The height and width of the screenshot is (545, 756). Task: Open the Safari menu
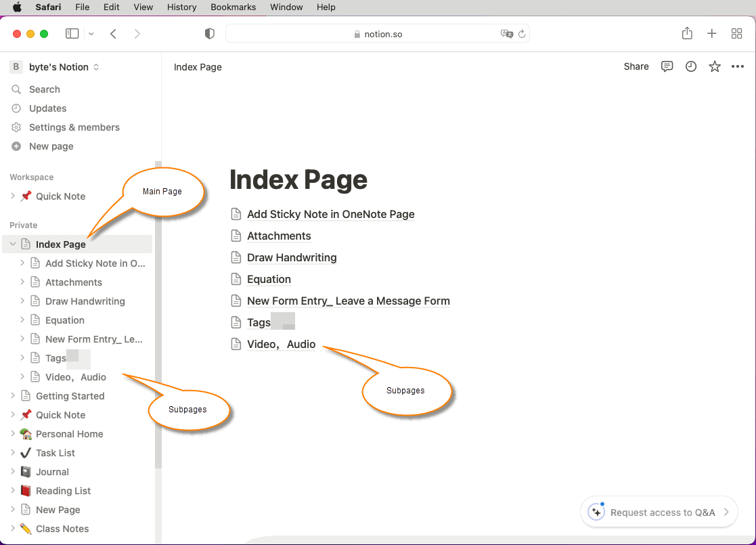[x=48, y=7]
